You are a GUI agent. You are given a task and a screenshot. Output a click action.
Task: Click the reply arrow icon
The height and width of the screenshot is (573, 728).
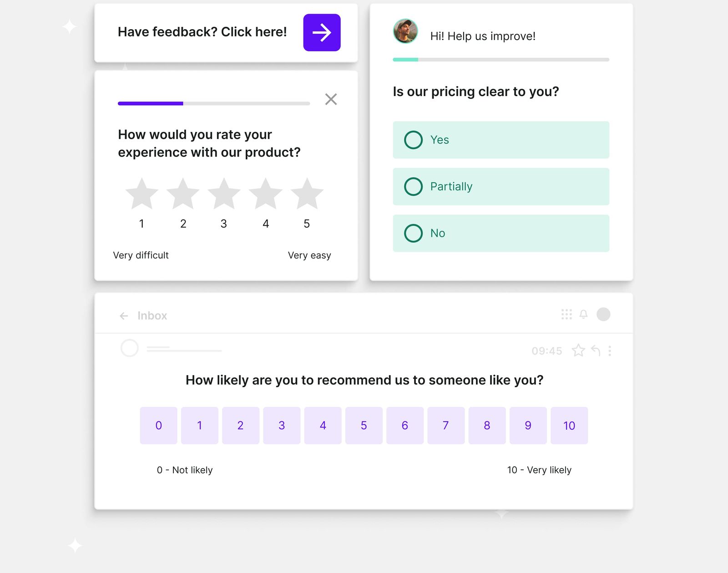click(595, 350)
